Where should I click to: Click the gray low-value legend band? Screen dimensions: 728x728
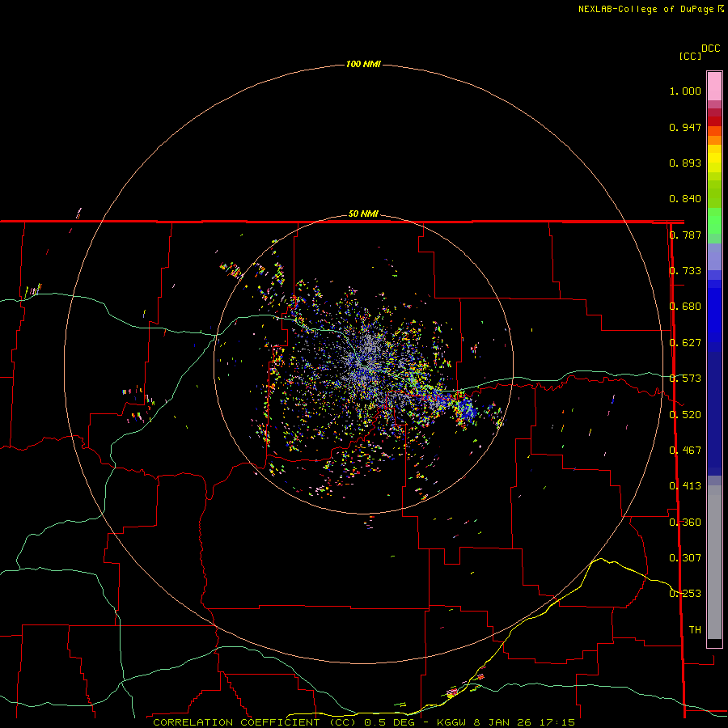click(x=714, y=562)
